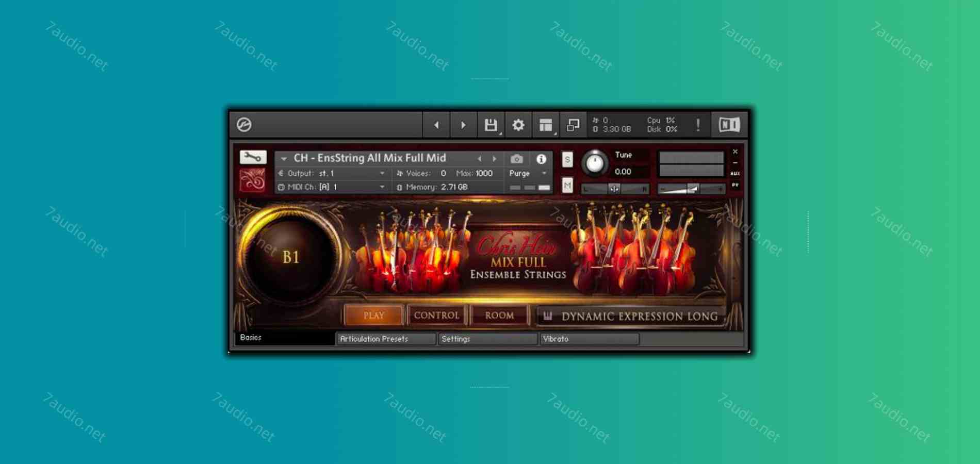Switch to the ROOM page

click(499, 316)
